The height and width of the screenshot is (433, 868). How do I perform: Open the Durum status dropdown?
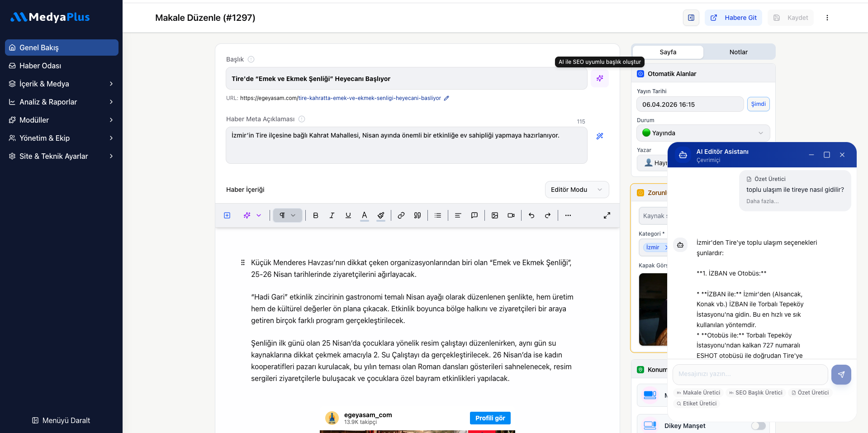(x=703, y=133)
